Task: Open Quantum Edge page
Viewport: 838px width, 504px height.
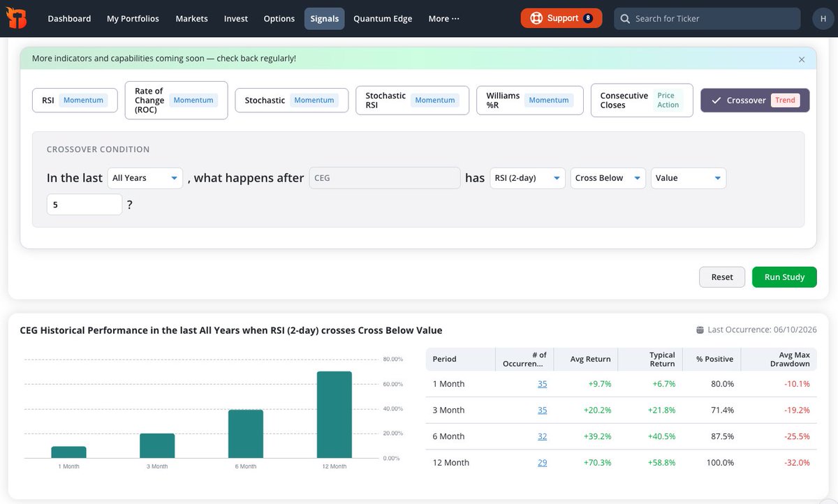Action: pos(383,19)
